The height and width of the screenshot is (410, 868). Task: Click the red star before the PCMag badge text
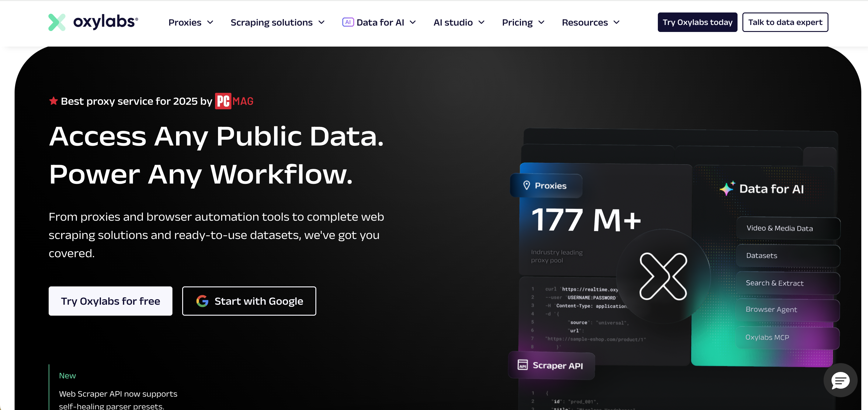click(53, 100)
